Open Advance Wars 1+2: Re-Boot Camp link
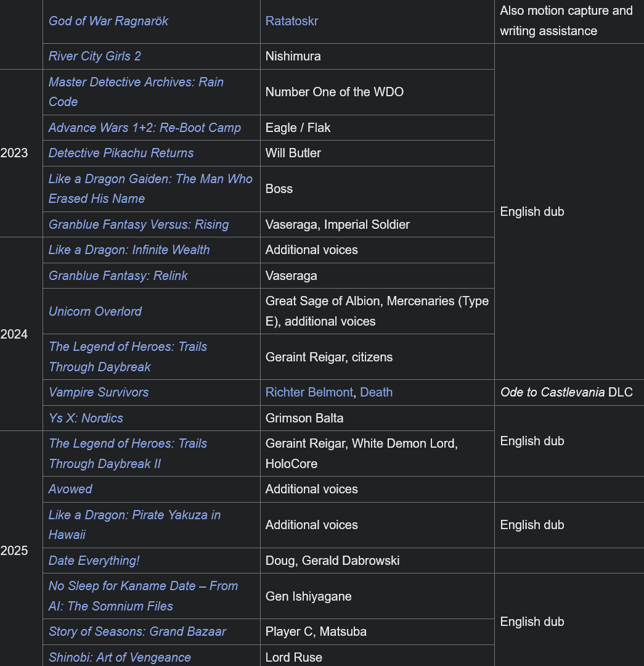Screen dimensions: 644x666 pyautogui.click(x=145, y=128)
